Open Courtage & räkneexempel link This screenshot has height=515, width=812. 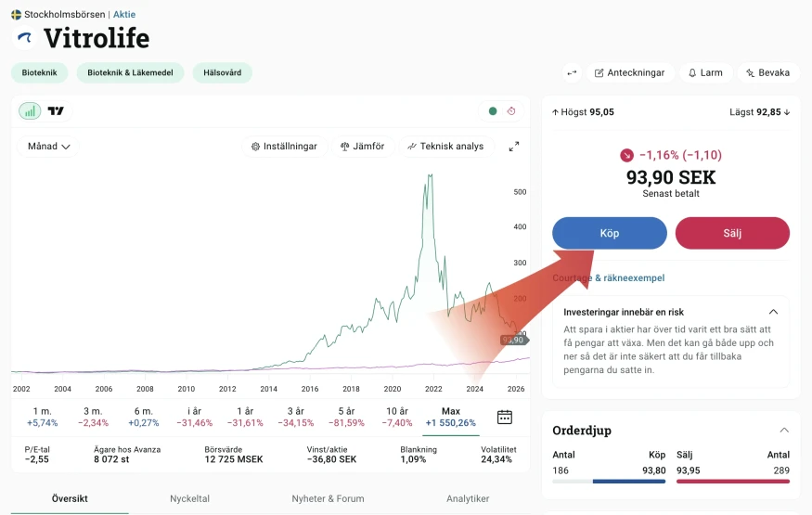609,278
